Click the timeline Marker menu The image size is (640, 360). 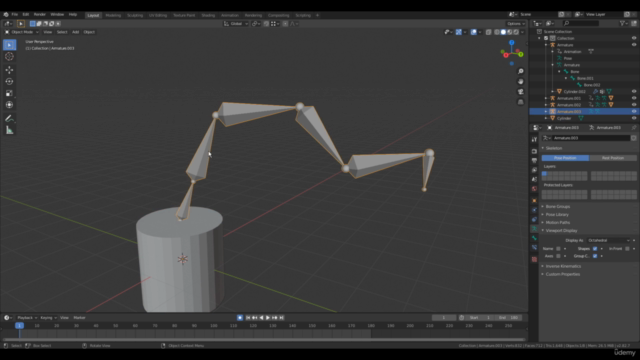79,318
